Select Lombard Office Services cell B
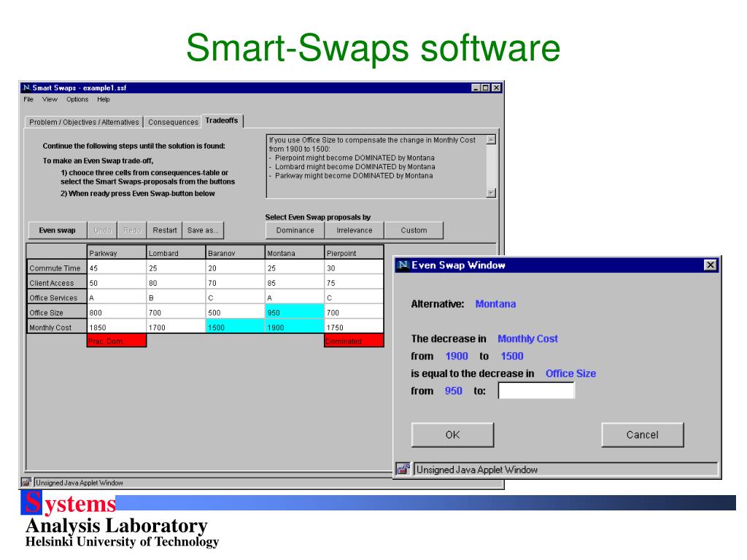747x560 pixels. 176,297
